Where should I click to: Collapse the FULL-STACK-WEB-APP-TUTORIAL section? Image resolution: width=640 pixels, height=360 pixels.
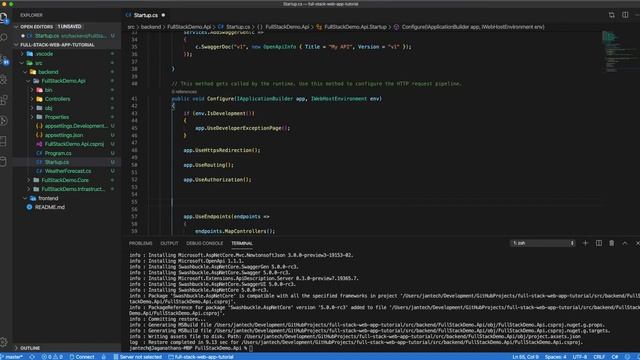pos(16,45)
